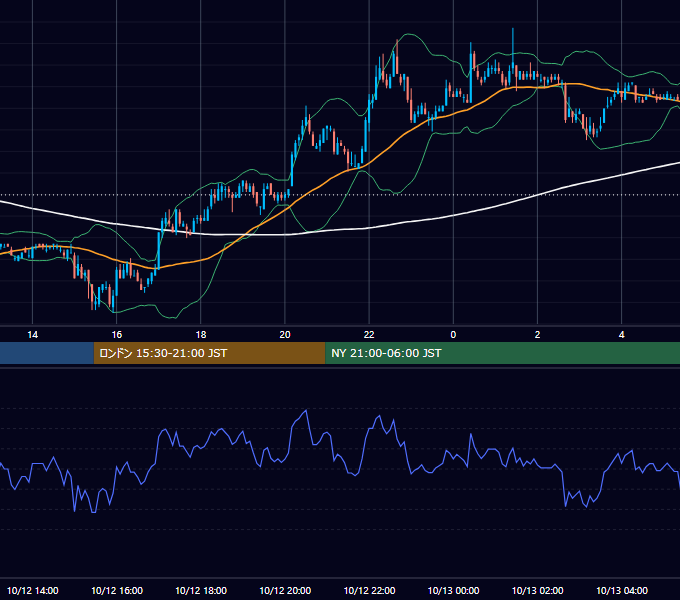This screenshot has width=680, height=600.
Task: Click the NY 21:00-06:00 JST session bar
Action: (x=503, y=353)
